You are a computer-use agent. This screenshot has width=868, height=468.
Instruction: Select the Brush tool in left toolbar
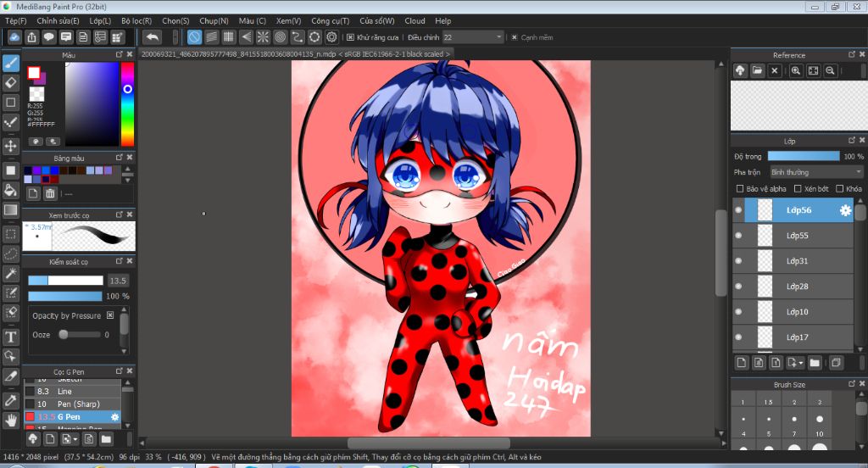10,63
